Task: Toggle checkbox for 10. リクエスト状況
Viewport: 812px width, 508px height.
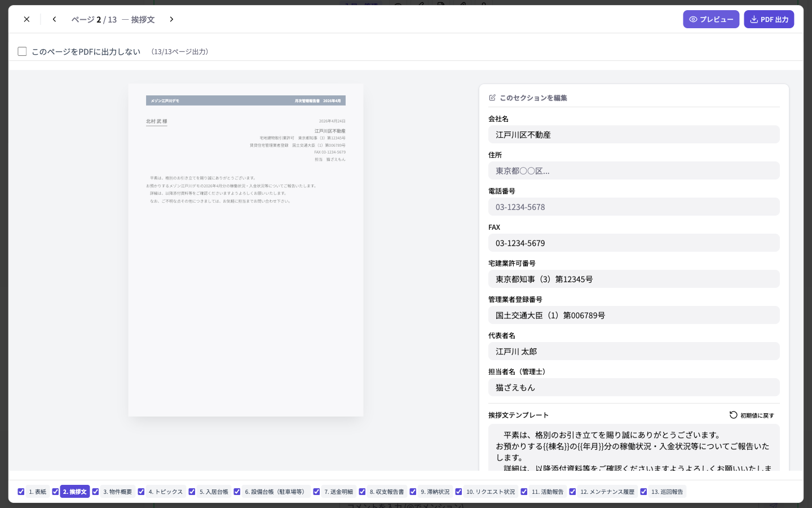Action: click(458, 492)
